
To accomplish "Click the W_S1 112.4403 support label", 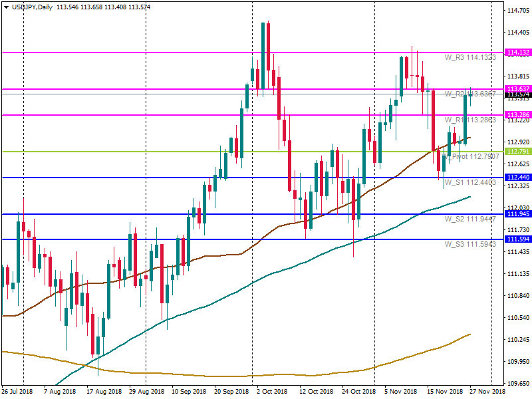I will click(470, 182).
